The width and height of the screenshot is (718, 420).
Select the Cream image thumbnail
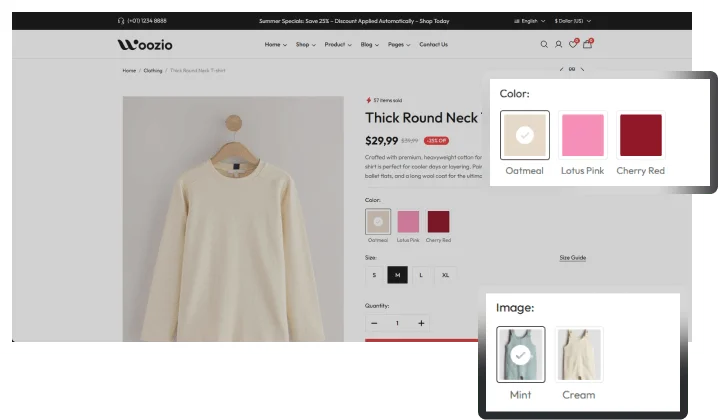578,355
